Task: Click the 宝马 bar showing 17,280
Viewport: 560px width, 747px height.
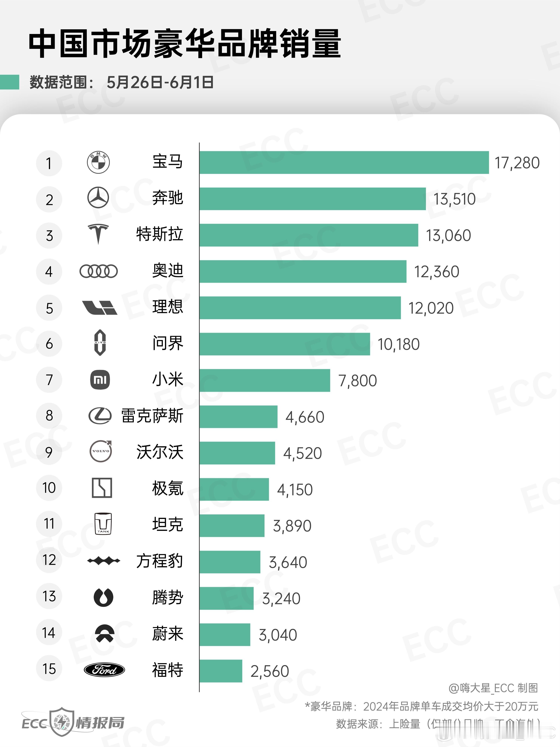Action: coord(344,163)
